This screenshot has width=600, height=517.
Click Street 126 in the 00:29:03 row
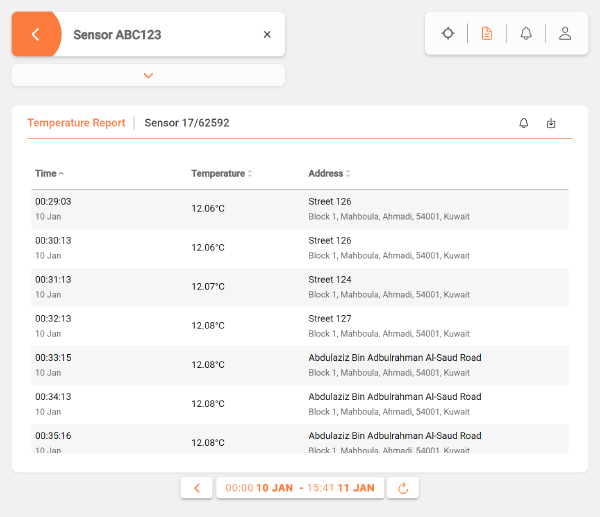point(330,202)
